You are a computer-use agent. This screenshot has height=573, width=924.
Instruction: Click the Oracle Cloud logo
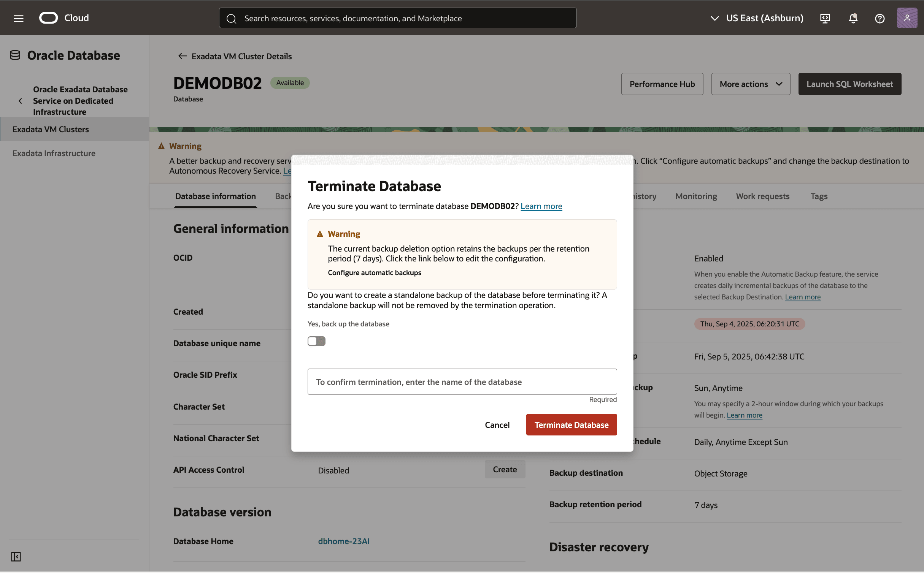tap(49, 18)
